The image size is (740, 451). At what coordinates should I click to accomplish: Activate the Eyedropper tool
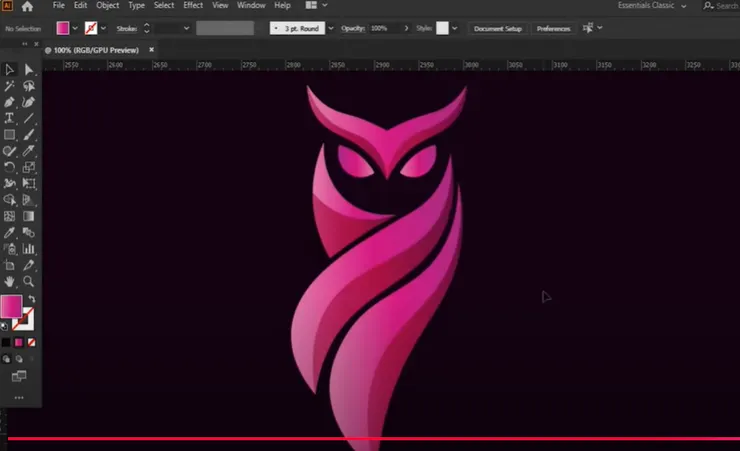tap(9, 233)
